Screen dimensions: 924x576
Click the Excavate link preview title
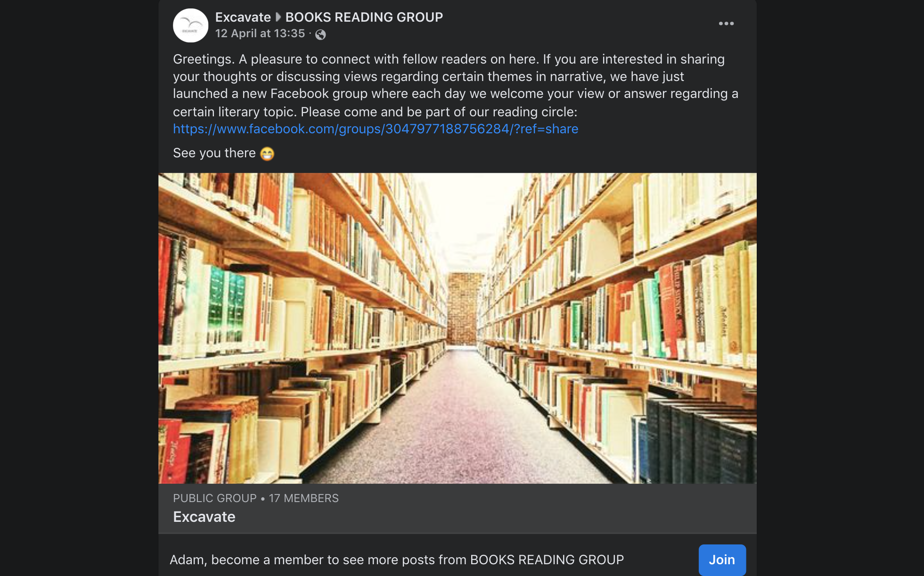(204, 517)
